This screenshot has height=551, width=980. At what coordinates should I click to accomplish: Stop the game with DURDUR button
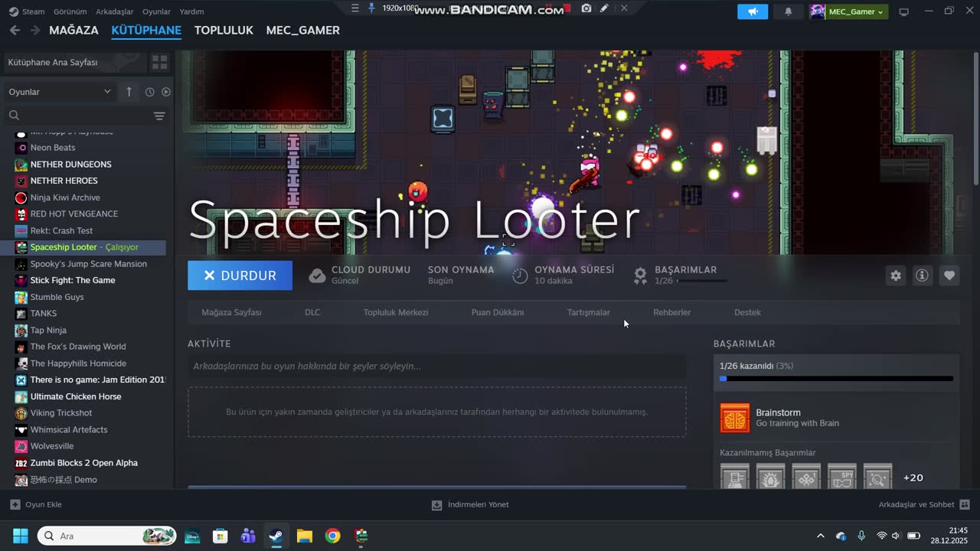(240, 275)
